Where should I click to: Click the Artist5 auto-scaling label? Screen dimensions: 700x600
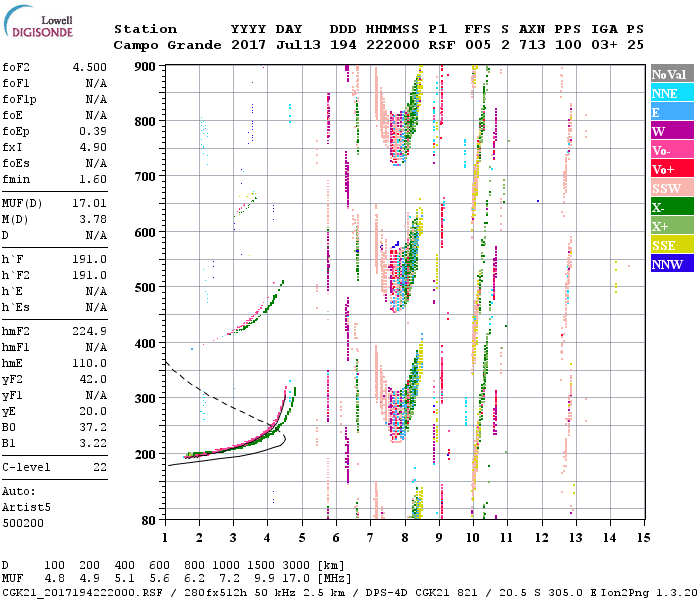click(x=26, y=508)
